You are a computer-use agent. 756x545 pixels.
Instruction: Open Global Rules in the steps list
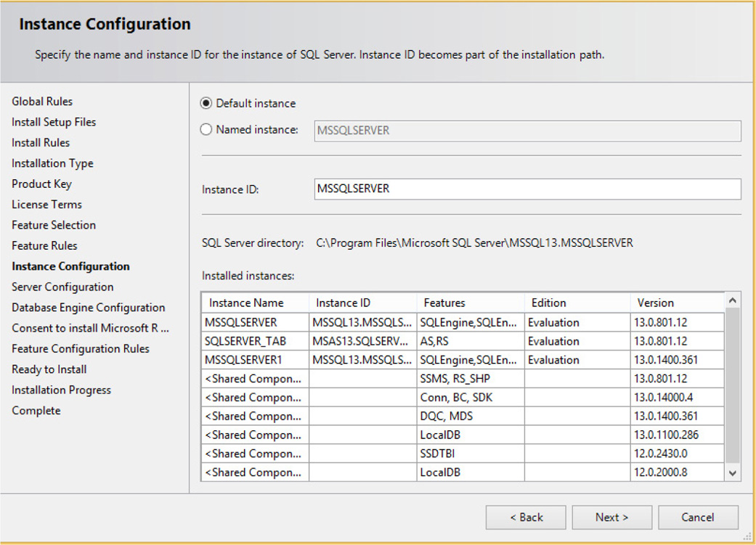[42, 101]
